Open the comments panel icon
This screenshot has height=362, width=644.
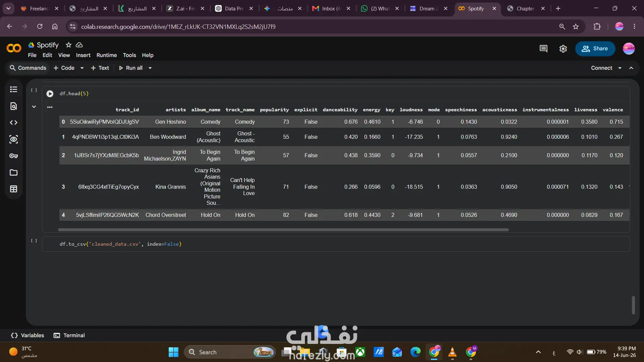point(543,49)
